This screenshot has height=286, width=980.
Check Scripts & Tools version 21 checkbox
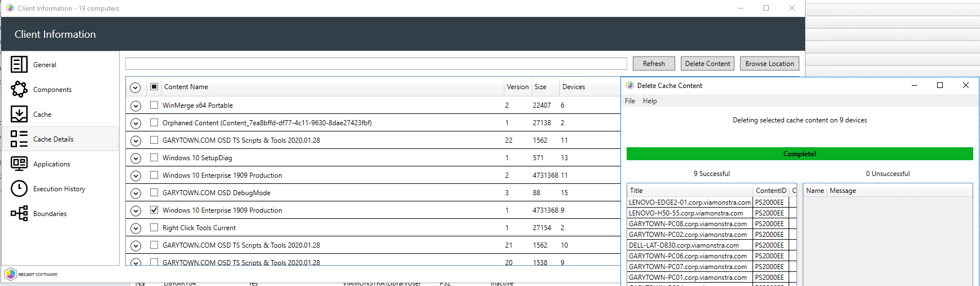154,245
